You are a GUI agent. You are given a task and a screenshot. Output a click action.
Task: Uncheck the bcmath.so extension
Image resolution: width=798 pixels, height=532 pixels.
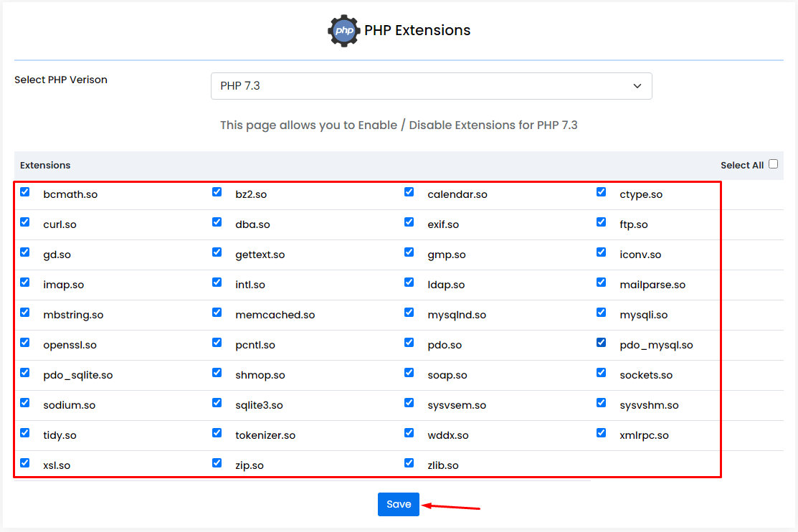click(25, 192)
